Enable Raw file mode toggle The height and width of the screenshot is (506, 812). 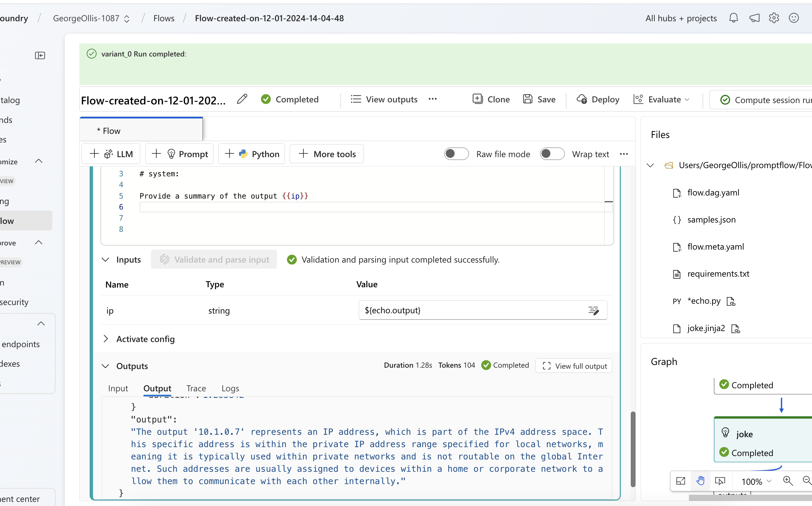coord(456,154)
